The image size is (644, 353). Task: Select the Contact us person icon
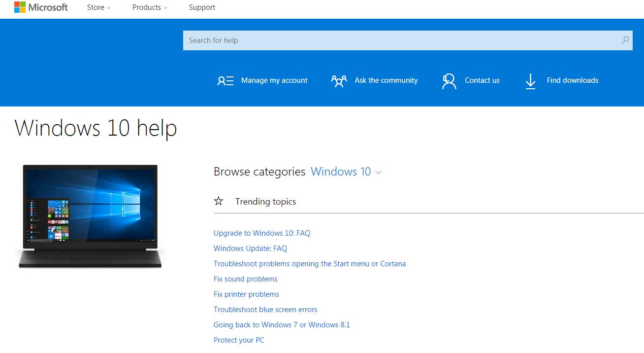449,80
